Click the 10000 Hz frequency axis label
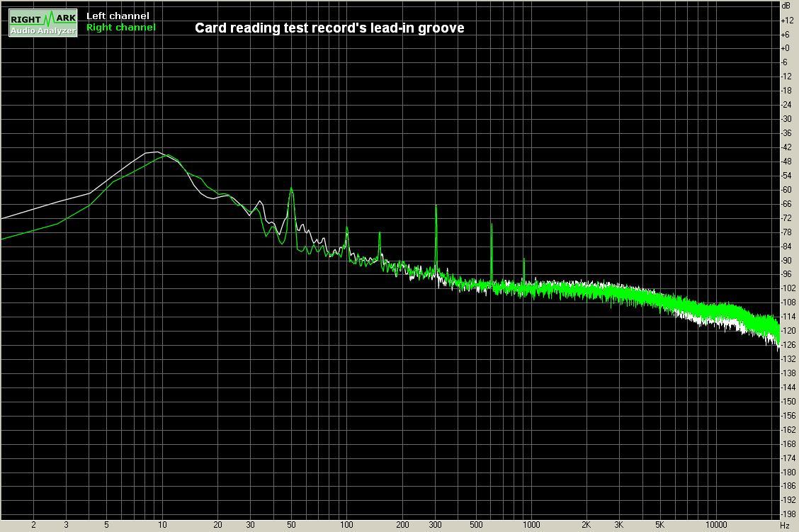Viewport: 799px width, 532px height. [716, 525]
